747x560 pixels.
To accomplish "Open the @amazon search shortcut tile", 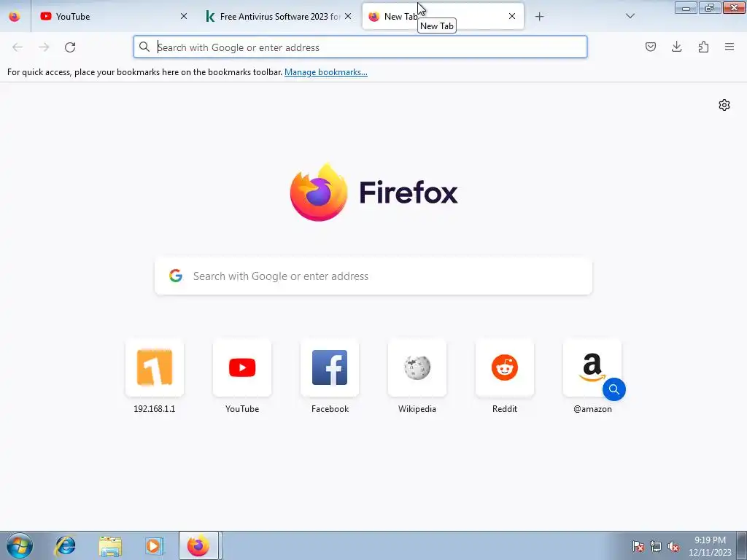I will tap(592, 367).
